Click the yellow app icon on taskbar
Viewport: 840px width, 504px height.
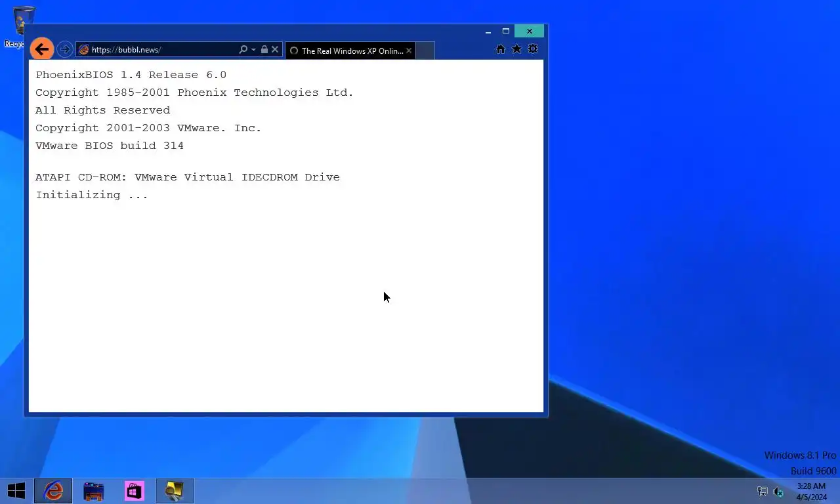coord(175,491)
